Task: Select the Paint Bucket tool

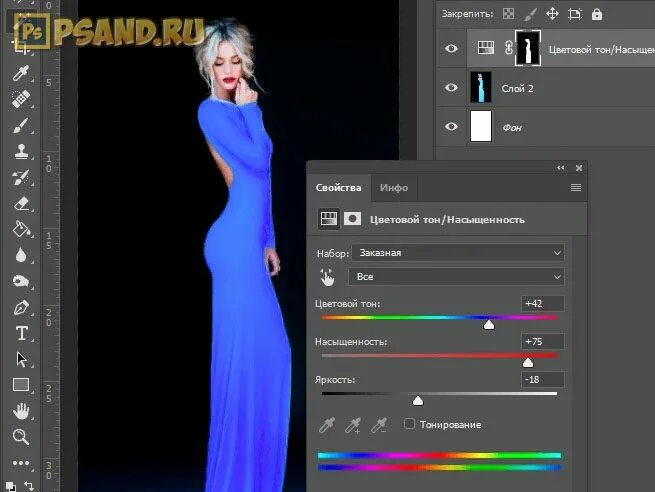Action: (20, 229)
